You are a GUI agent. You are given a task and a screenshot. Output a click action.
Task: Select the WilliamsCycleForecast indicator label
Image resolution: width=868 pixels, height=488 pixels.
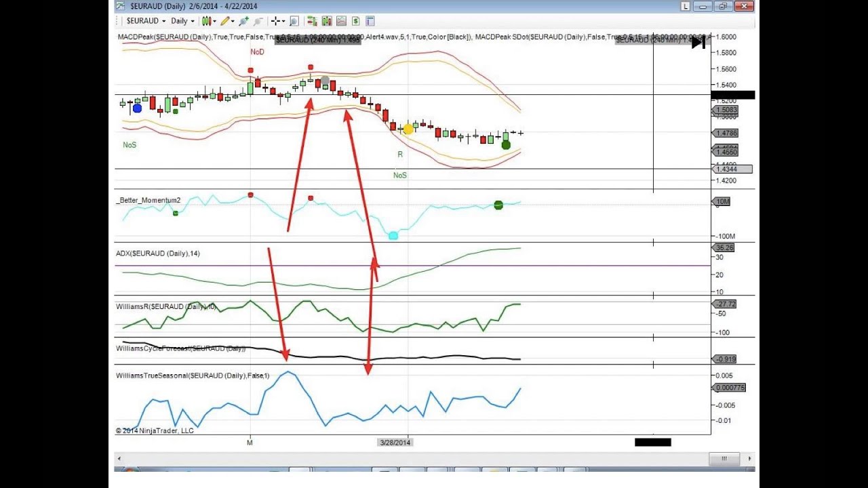point(181,348)
